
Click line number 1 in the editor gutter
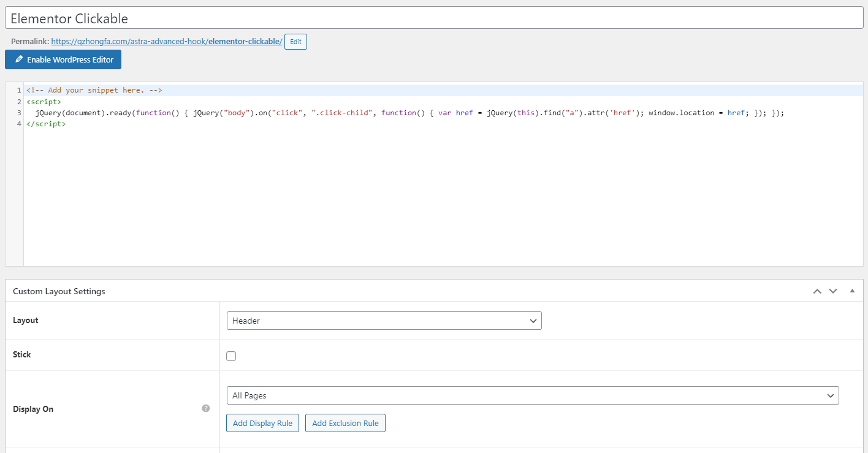pyautogui.click(x=19, y=90)
